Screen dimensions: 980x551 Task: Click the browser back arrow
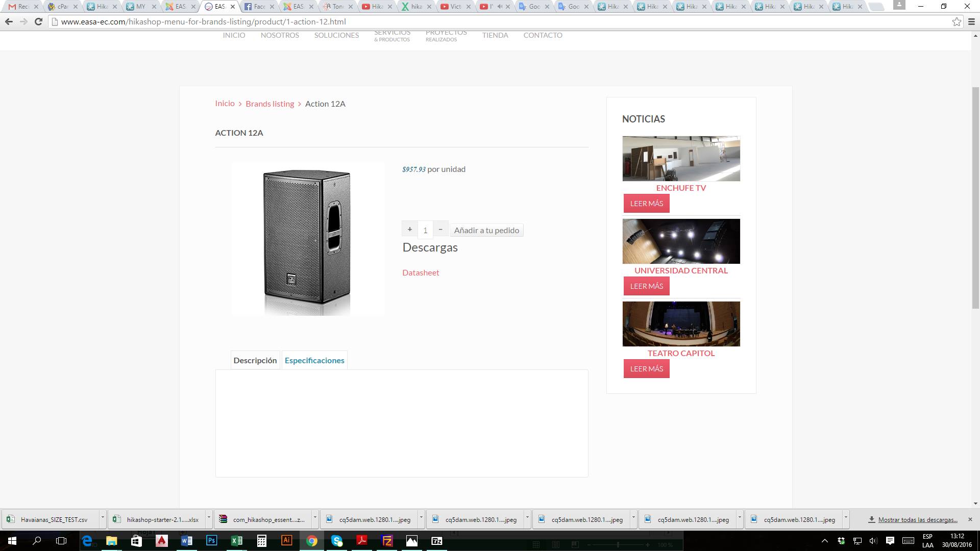pos(9,22)
